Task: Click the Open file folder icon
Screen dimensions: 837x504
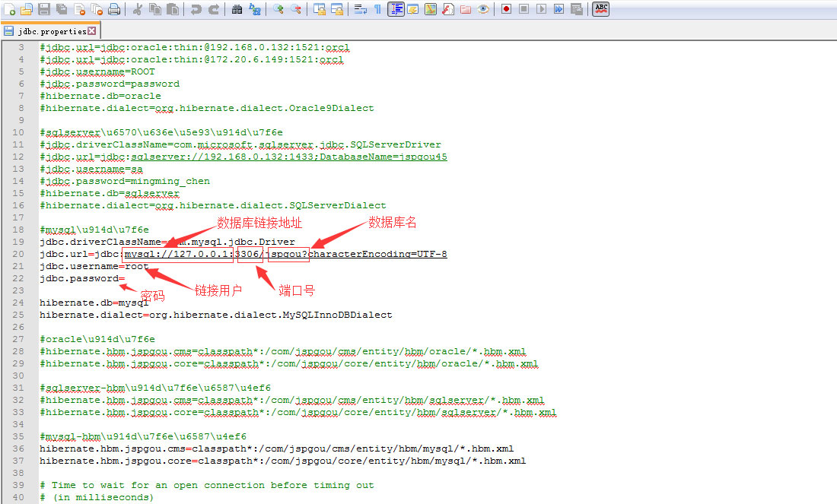Action: pos(27,9)
